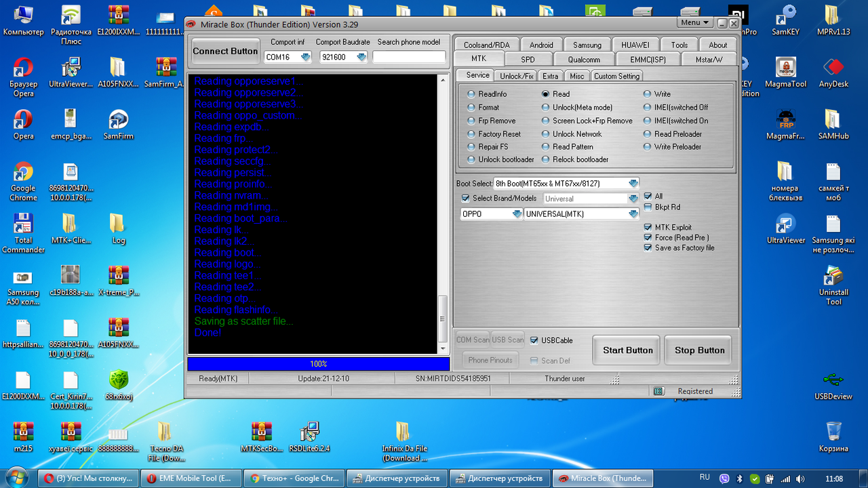Open the MagmaTool desktop icon
The height and width of the screenshot is (488, 868).
tap(786, 73)
